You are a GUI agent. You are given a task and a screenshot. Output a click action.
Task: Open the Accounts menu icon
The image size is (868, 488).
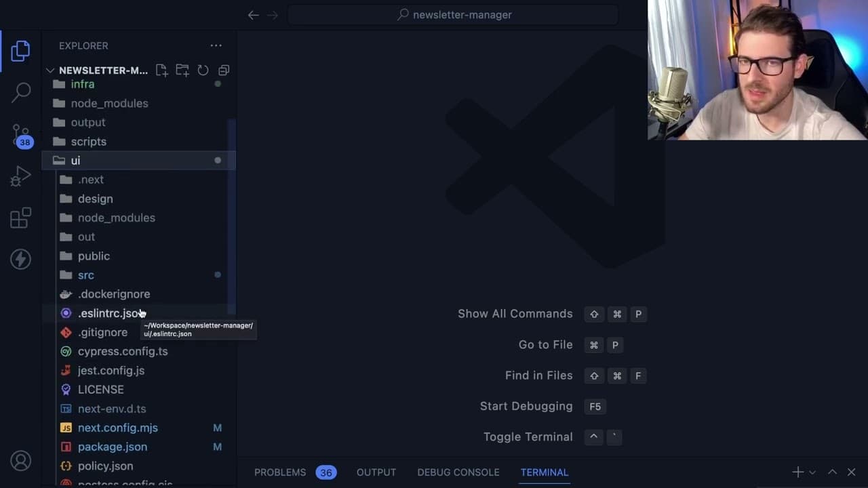(20, 461)
